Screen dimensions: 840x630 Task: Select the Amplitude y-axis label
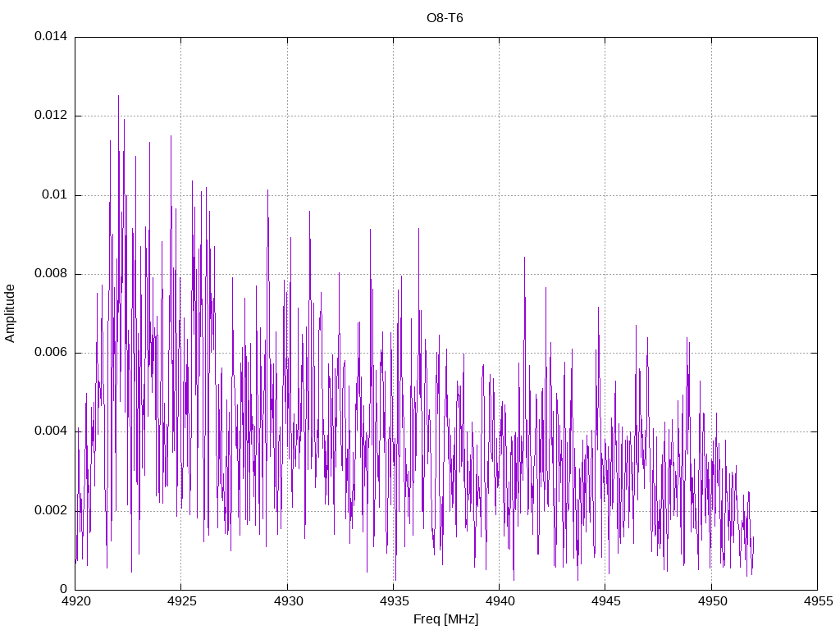pyautogui.click(x=10, y=313)
